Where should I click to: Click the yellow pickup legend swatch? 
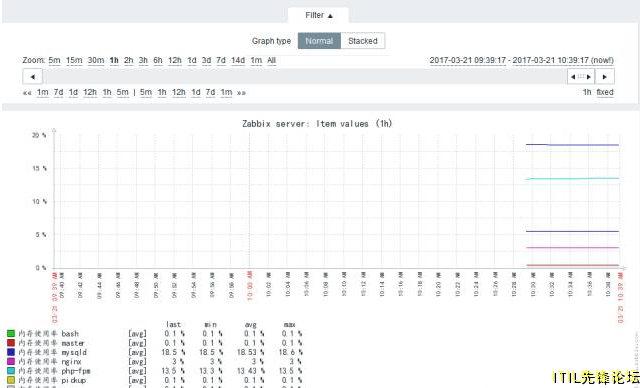tap(11, 380)
